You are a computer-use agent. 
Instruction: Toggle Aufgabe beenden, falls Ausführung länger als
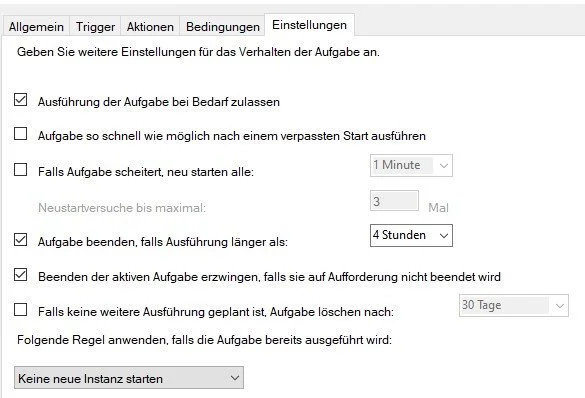pyautogui.click(x=21, y=240)
